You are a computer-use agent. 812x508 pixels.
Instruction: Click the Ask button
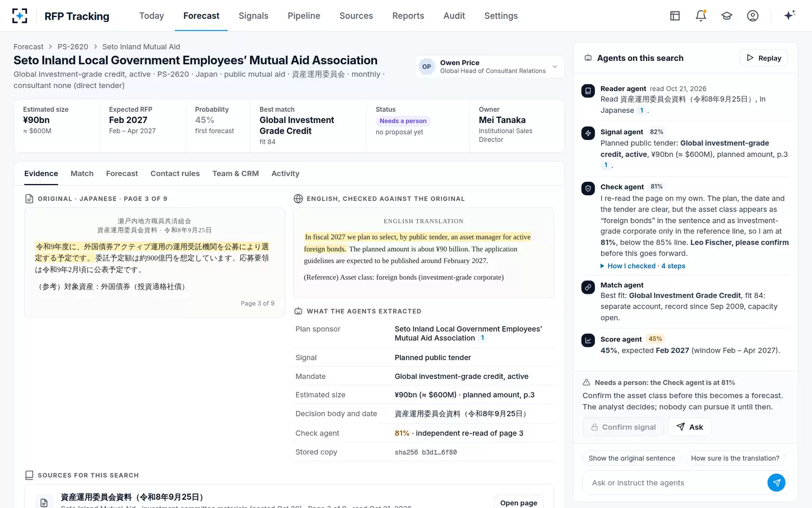tap(690, 427)
